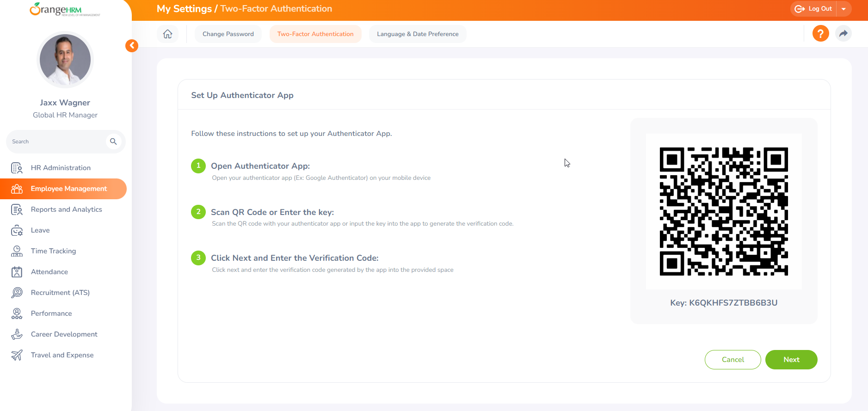Expand the dropdown arrow next to Log Out
This screenshot has width=868, height=411.
[843, 9]
